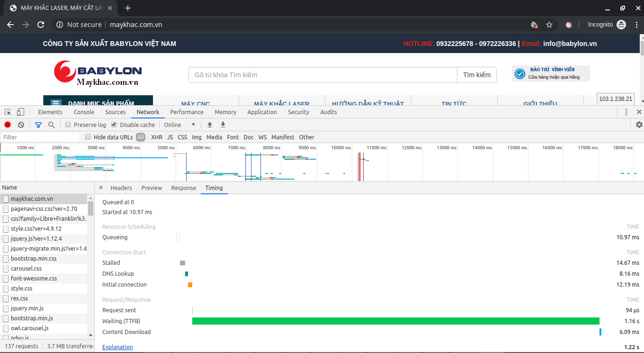Click the Babylon logo on the website

[x=98, y=73]
